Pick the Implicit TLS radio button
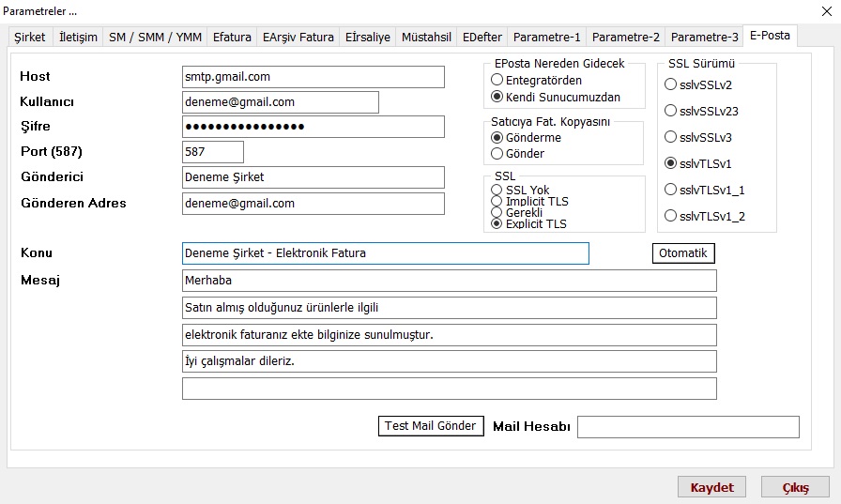841x504 pixels. (497, 202)
